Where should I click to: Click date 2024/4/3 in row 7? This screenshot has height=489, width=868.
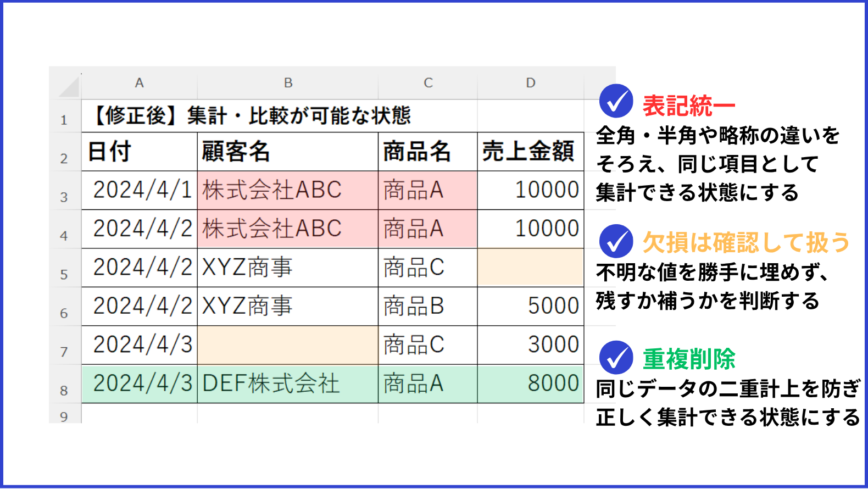(x=140, y=345)
